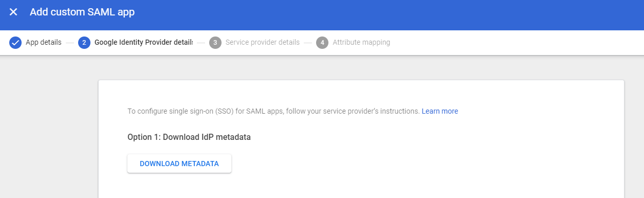
Task: Select the step 2 number circle
Action: coord(84,42)
